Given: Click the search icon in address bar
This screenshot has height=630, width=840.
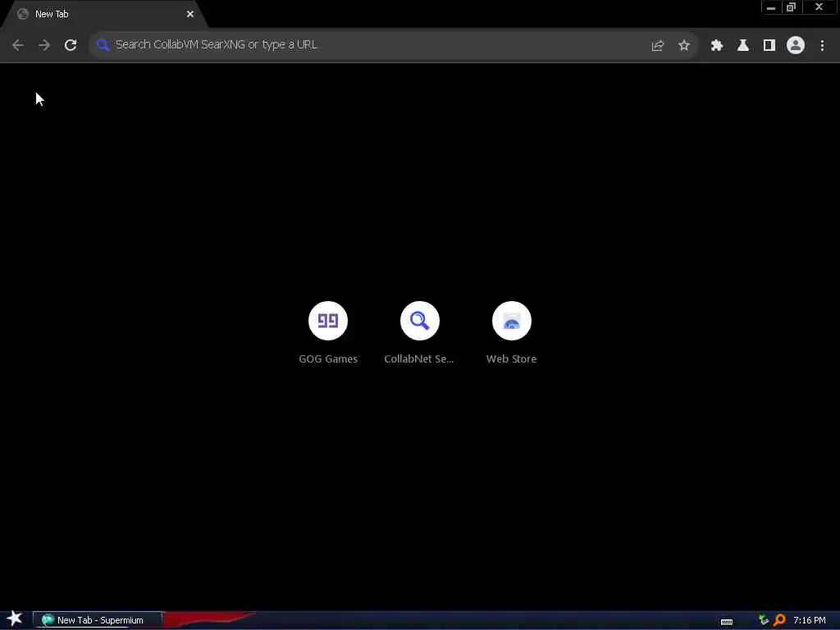Looking at the screenshot, I should click(103, 45).
